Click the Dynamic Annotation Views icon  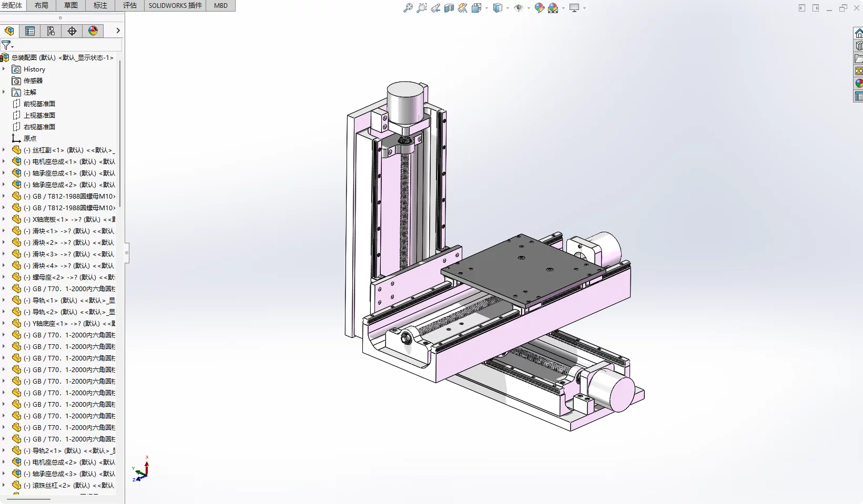pyautogui.click(x=463, y=8)
